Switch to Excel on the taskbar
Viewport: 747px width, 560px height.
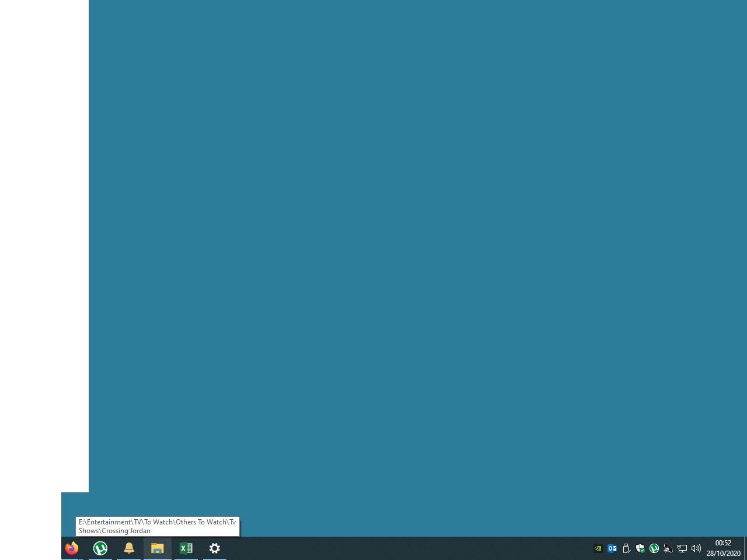(x=186, y=548)
